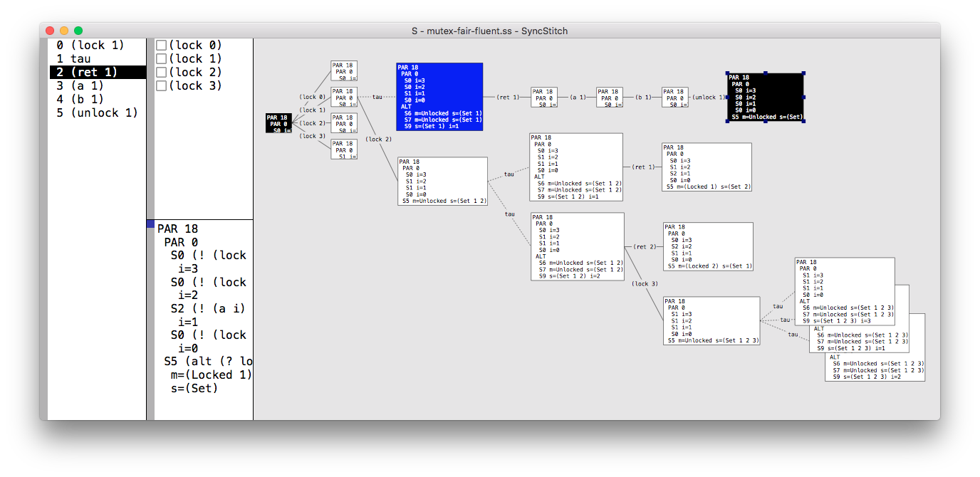Click the black root node at graph start
This screenshot has width=980, height=477.
[278, 123]
